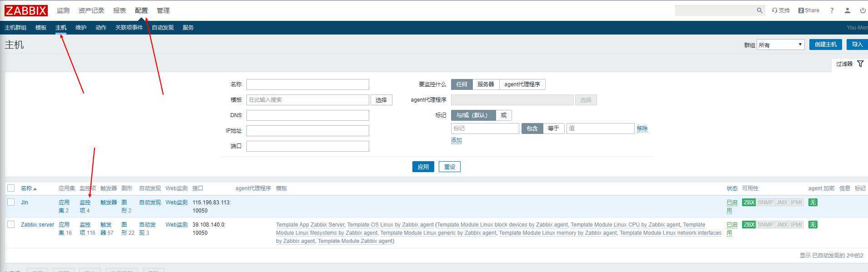Tick the checkbox for host Jin
Screen dimensions: 868x272
pyautogui.click(x=11, y=202)
